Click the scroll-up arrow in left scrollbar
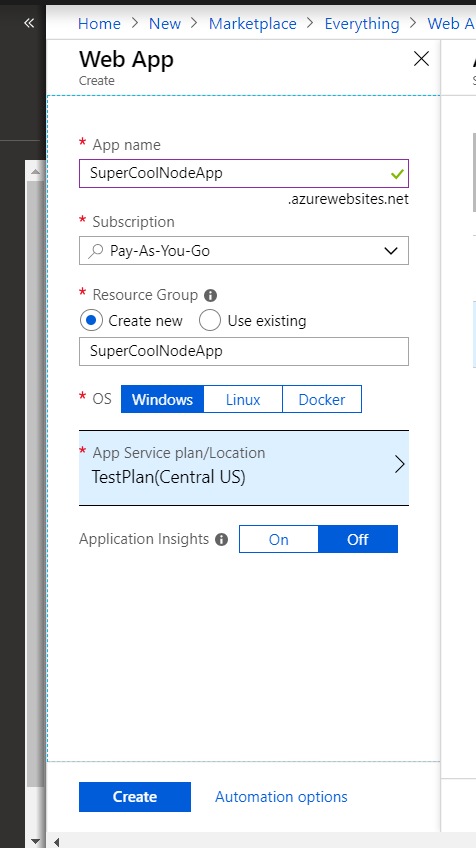 (35, 172)
